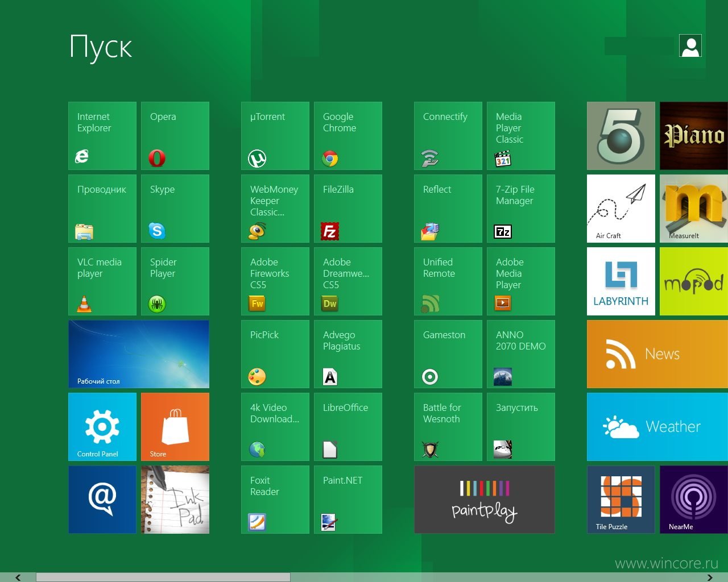Open the orange News tile
This screenshot has width=728, height=582.
point(657,354)
